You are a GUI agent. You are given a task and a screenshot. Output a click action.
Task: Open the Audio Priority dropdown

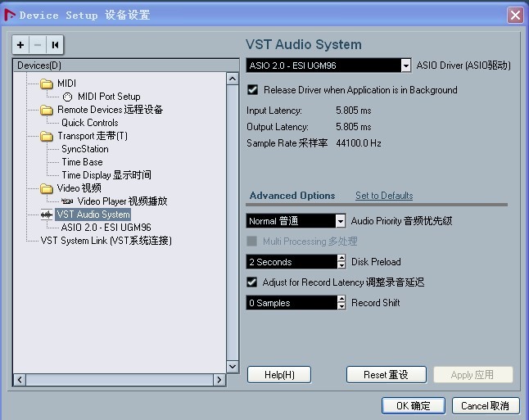[x=341, y=221]
